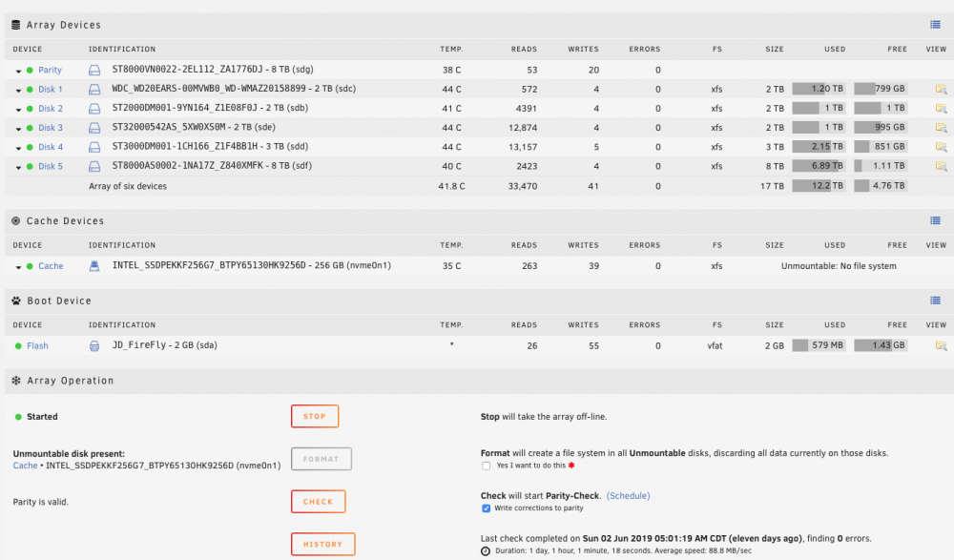The height and width of the screenshot is (560, 954).
Task: Click the Disk 4 drive icon
Action: (x=94, y=147)
